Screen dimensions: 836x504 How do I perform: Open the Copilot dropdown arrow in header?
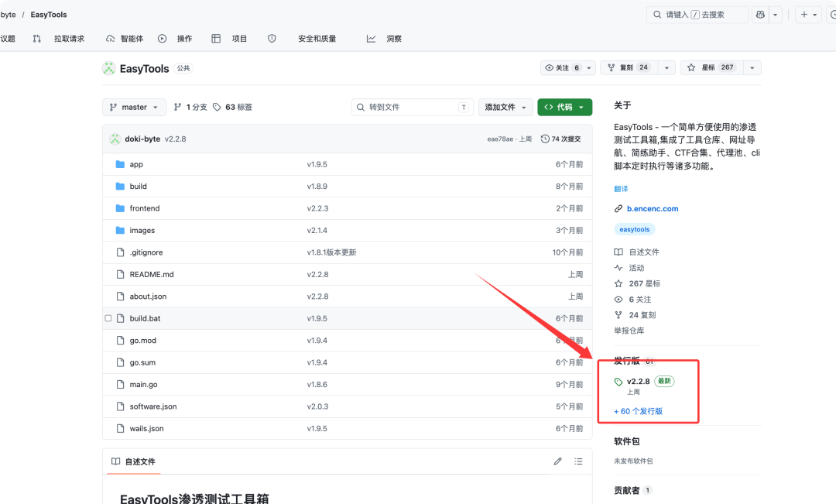775,15
